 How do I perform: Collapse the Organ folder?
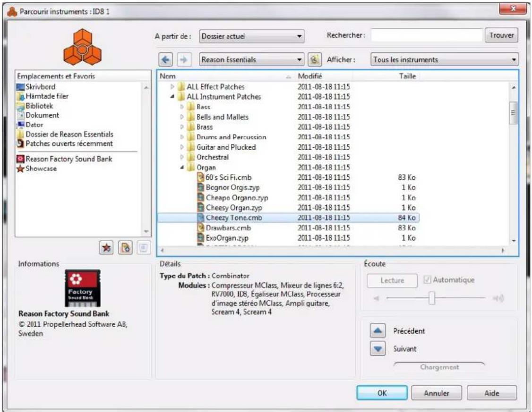182,168
